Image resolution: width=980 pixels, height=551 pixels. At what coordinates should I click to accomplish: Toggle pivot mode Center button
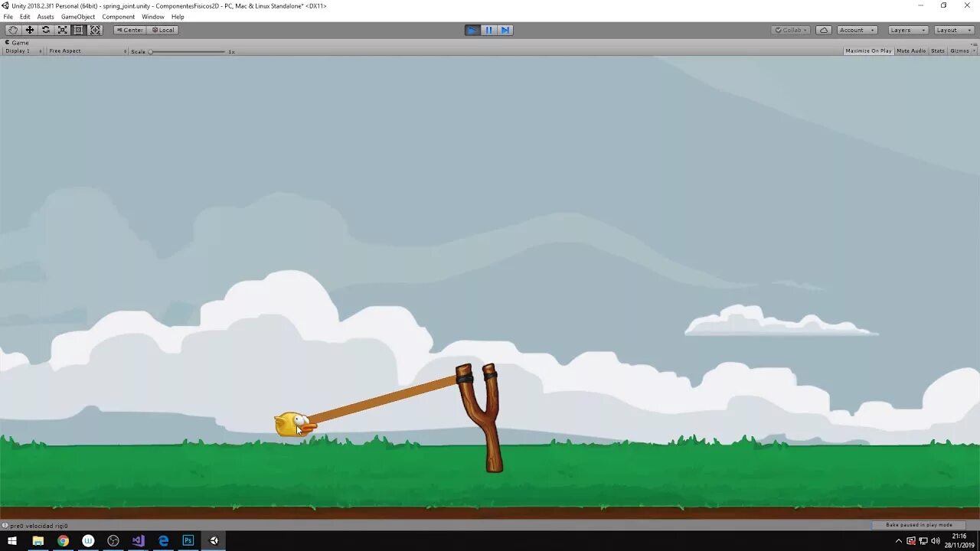click(x=130, y=30)
